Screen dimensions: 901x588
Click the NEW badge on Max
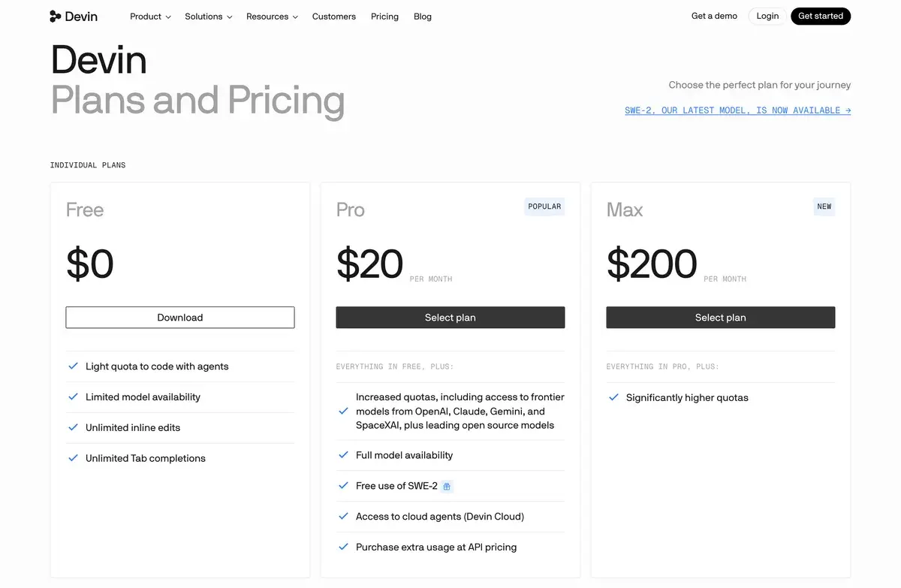(x=824, y=207)
